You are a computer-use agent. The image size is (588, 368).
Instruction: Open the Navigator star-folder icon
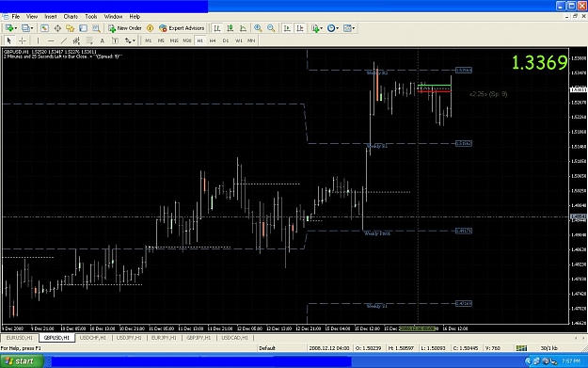coord(71,28)
